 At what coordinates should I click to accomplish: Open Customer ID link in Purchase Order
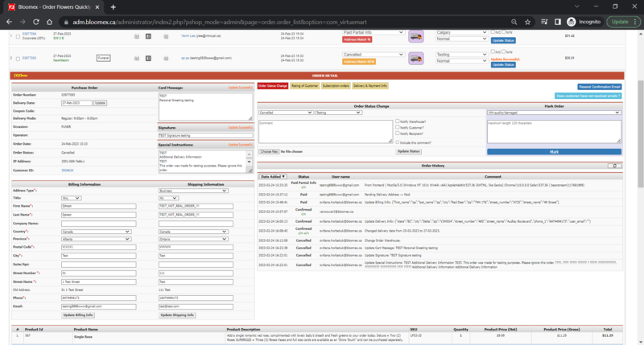68,170
